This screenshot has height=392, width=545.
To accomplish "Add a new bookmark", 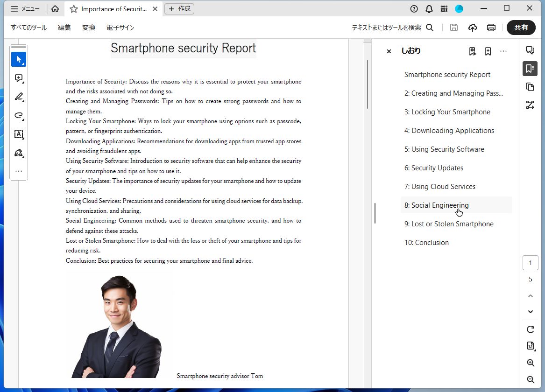I will (488, 51).
